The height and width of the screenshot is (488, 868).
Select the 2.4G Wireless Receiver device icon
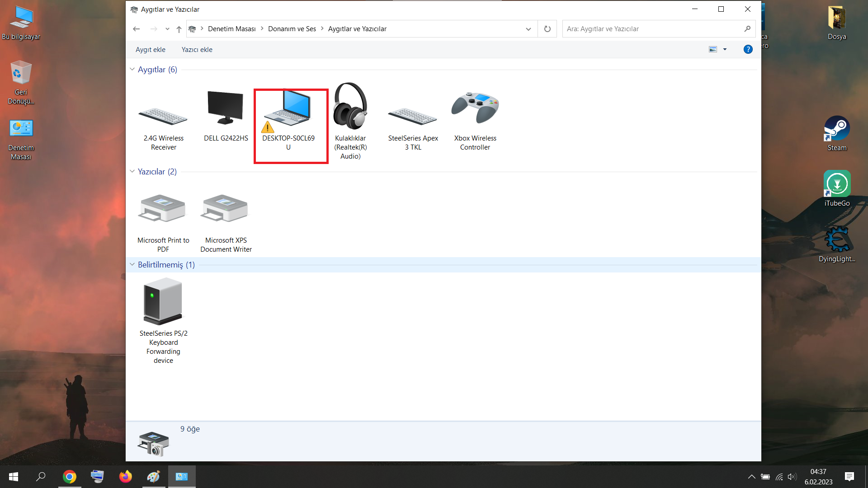click(x=163, y=117)
